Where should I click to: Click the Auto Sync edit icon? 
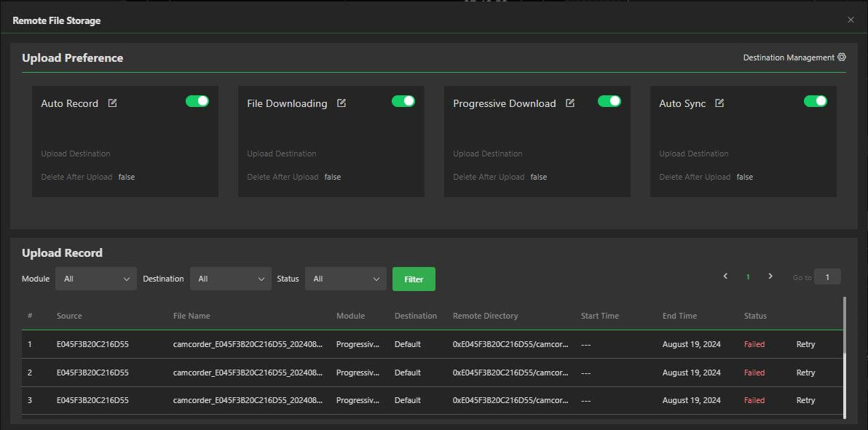click(x=719, y=103)
